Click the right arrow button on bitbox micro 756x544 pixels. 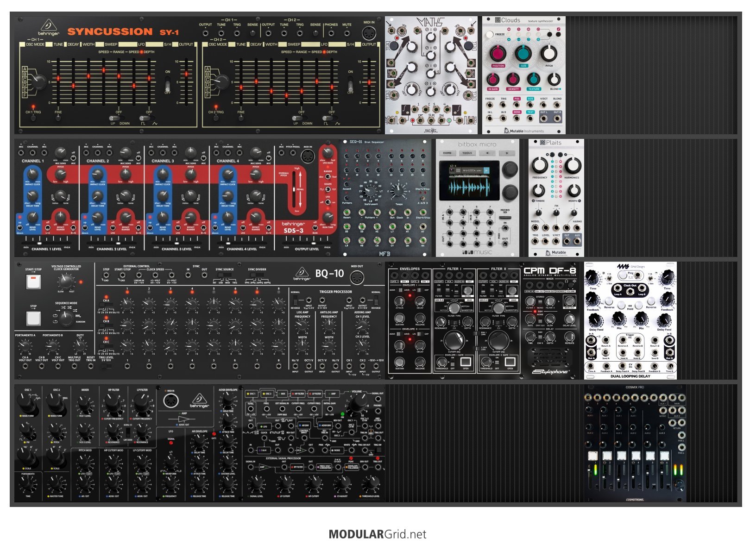(x=507, y=153)
